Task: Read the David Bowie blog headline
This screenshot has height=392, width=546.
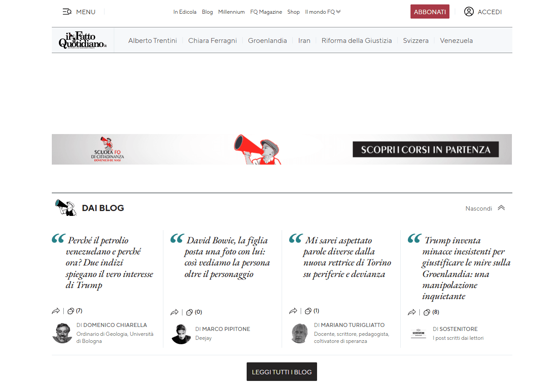Action: point(227,257)
